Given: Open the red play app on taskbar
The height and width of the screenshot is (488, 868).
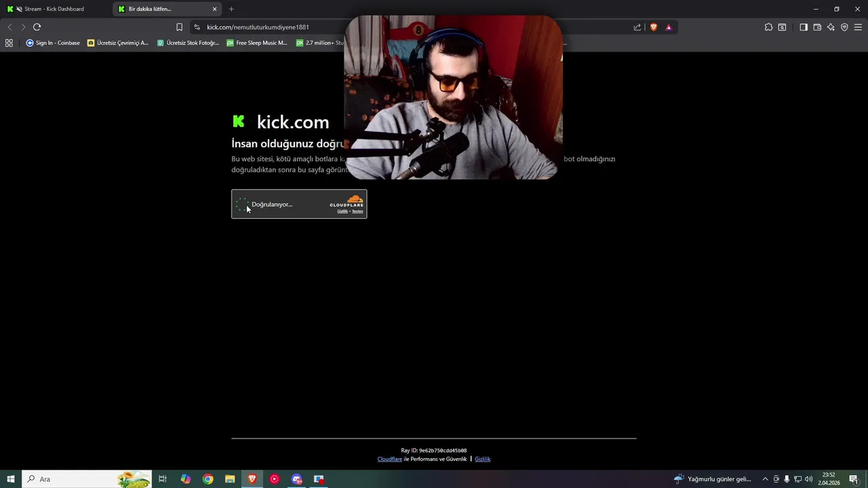Looking at the screenshot, I should pyautogui.click(x=274, y=479).
